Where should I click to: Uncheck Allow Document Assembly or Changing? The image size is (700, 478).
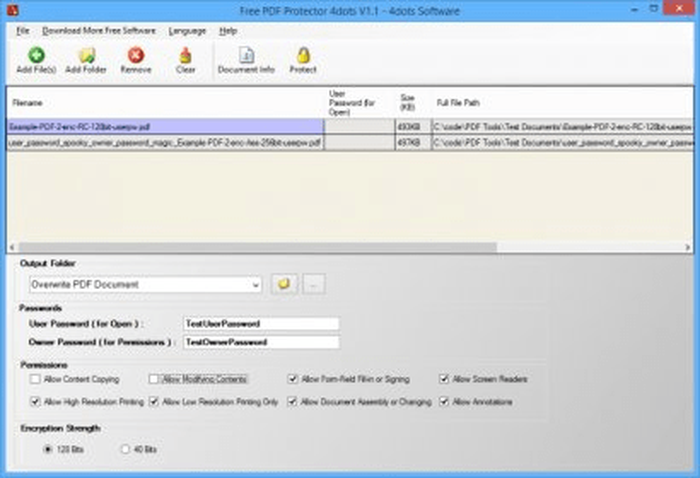click(292, 402)
